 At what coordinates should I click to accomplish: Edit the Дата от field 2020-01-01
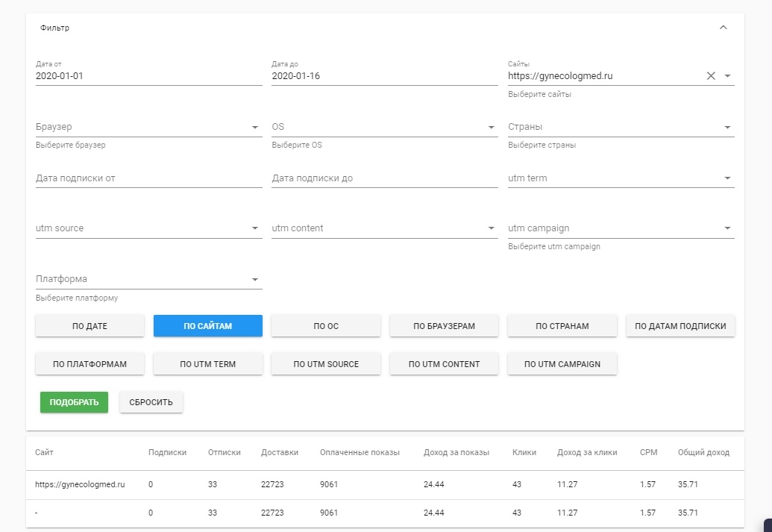click(148, 76)
